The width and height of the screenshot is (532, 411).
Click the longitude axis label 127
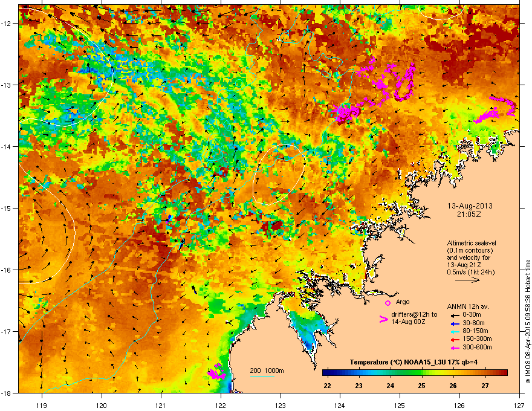[519, 405]
